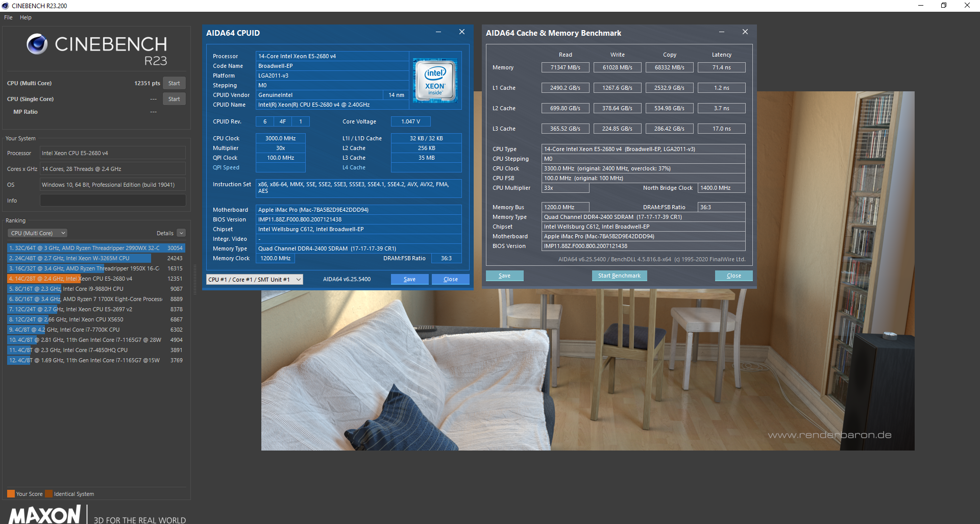Click the L4 Cache link label
The height and width of the screenshot is (524, 980).
coord(354,167)
